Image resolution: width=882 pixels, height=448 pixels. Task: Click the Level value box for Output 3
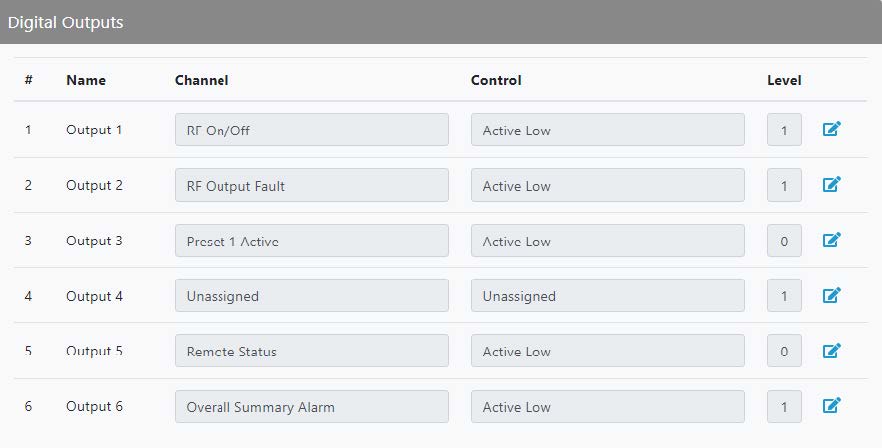click(784, 241)
